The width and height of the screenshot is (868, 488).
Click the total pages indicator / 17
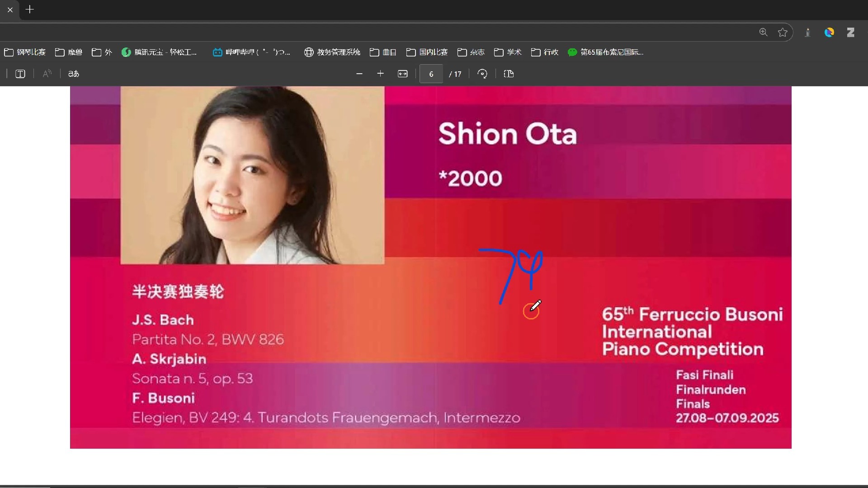[x=455, y=74]
